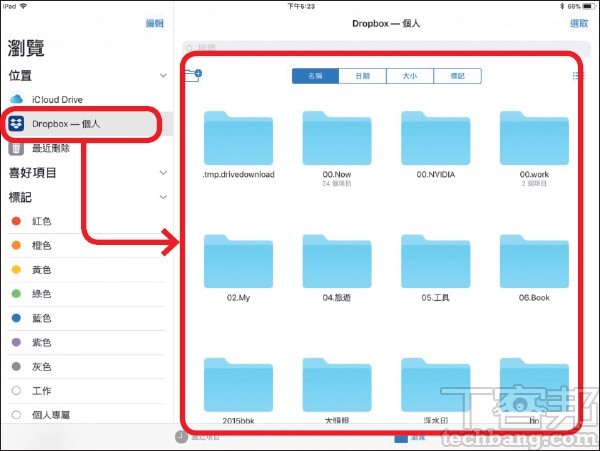This screenshot has width=600, height=451.
Task: Open the 最近刪除 trash location
Action: coord(86,148)
